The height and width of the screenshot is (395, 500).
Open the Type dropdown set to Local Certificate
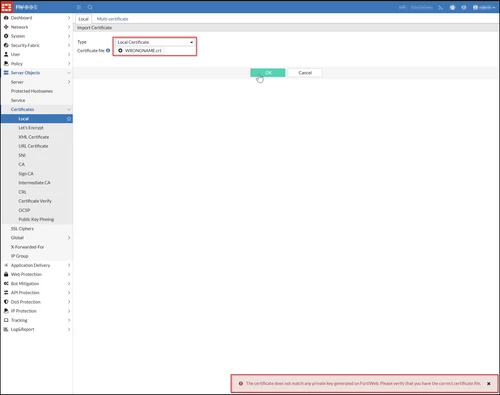155,42
